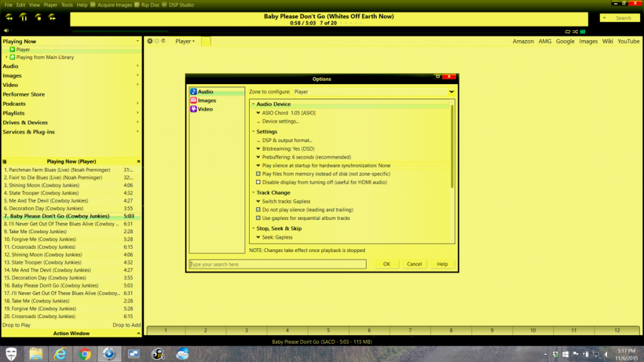Open the Player menu in the menu bar
The image size is (644, 362).
tap(50, 5)
